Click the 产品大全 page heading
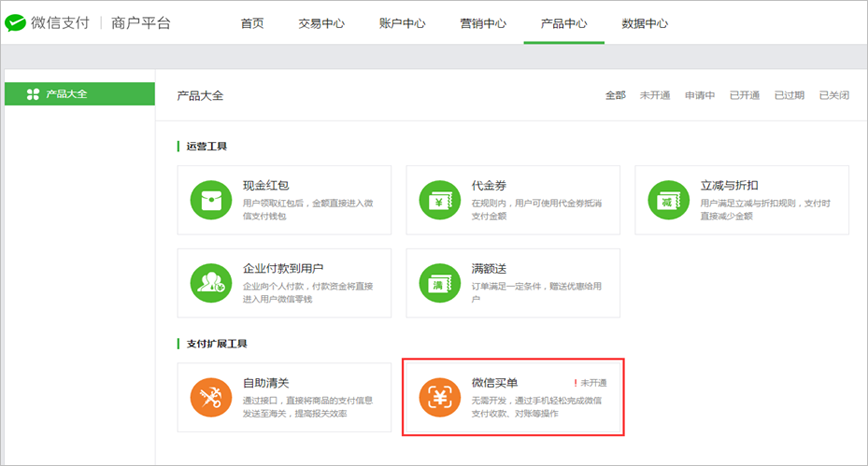 200,96
